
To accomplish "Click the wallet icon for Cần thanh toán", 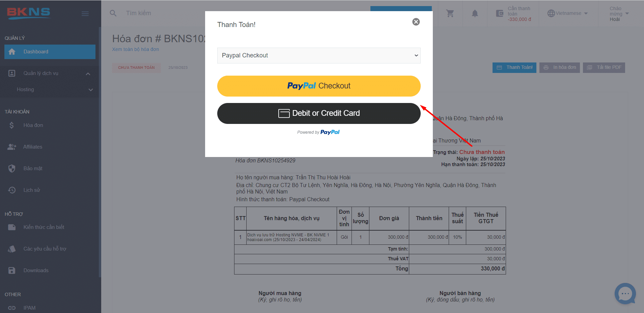I will (500, 14).
